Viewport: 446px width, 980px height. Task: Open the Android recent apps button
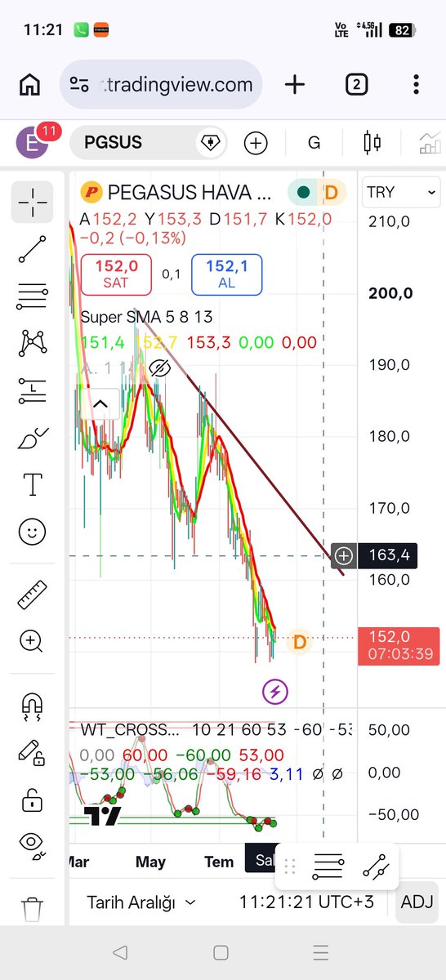[x=321, y=952]
